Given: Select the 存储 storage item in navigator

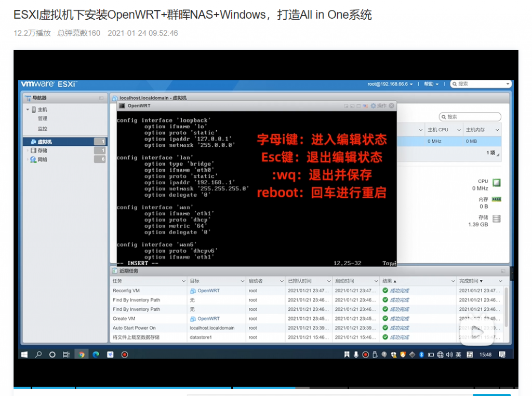Looking at the screenshot, I should click(x=42, y=151).
